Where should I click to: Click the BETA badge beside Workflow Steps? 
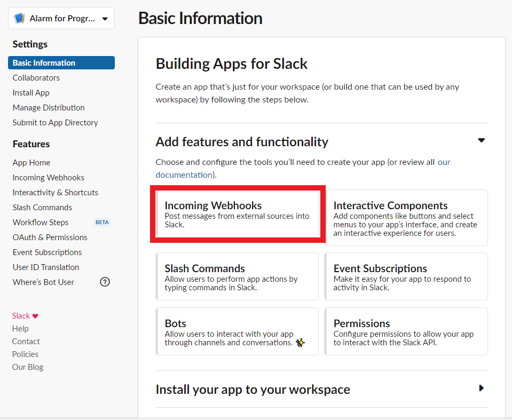click(102, 223)
